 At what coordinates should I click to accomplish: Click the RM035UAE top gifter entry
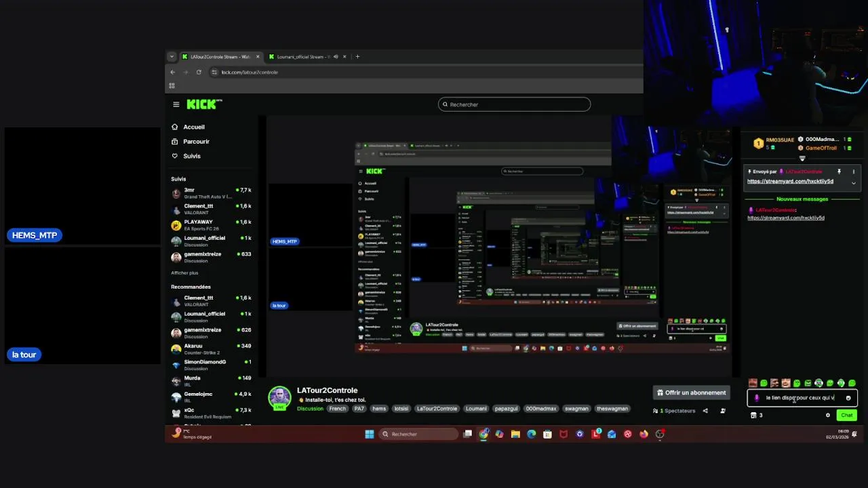[x=773, y=143]
